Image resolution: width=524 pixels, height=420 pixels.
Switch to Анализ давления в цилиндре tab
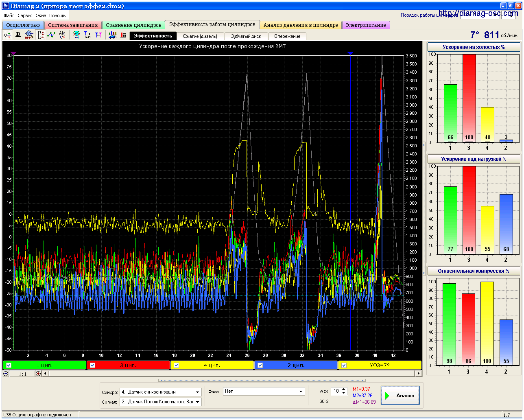pos(301,25)
